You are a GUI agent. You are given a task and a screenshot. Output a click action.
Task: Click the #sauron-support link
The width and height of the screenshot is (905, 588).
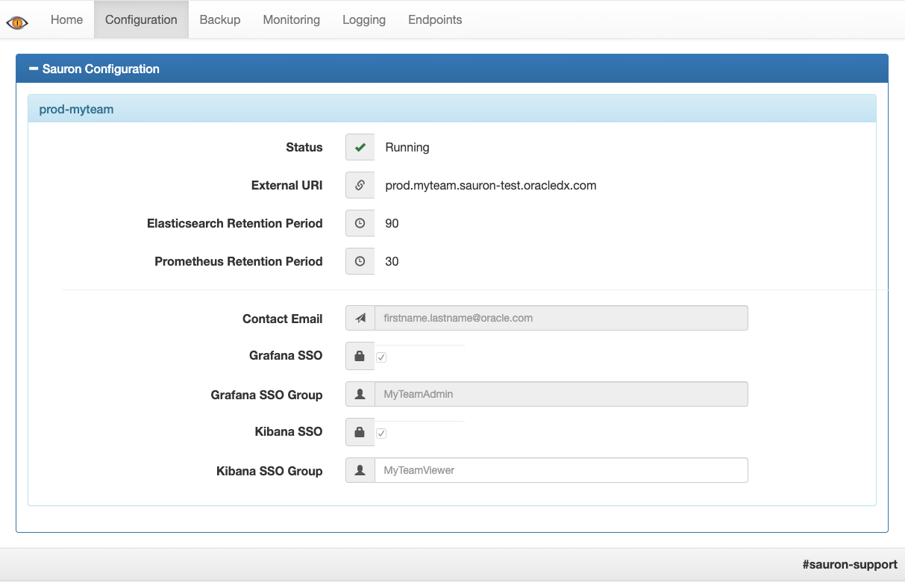(849, 565)
